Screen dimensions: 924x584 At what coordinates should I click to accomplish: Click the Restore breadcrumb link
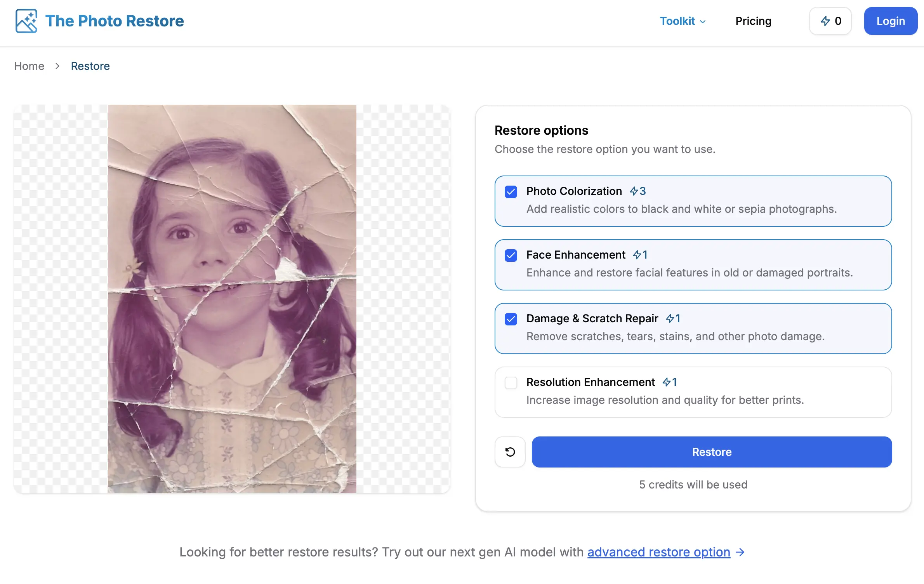90,66
